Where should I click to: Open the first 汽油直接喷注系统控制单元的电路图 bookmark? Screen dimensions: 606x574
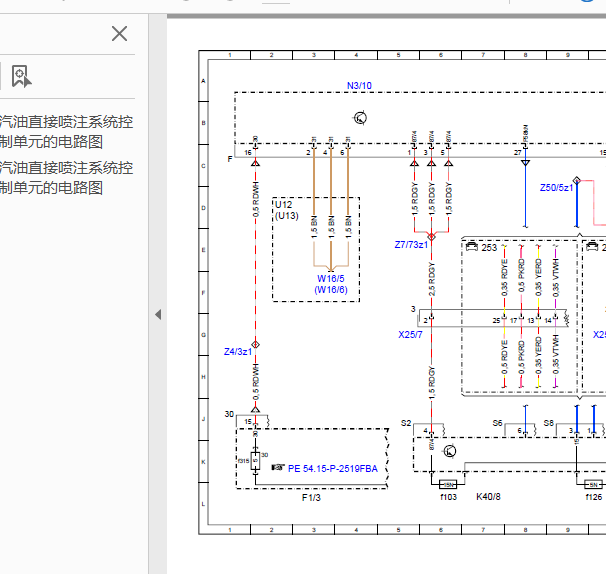pos(66,132)
